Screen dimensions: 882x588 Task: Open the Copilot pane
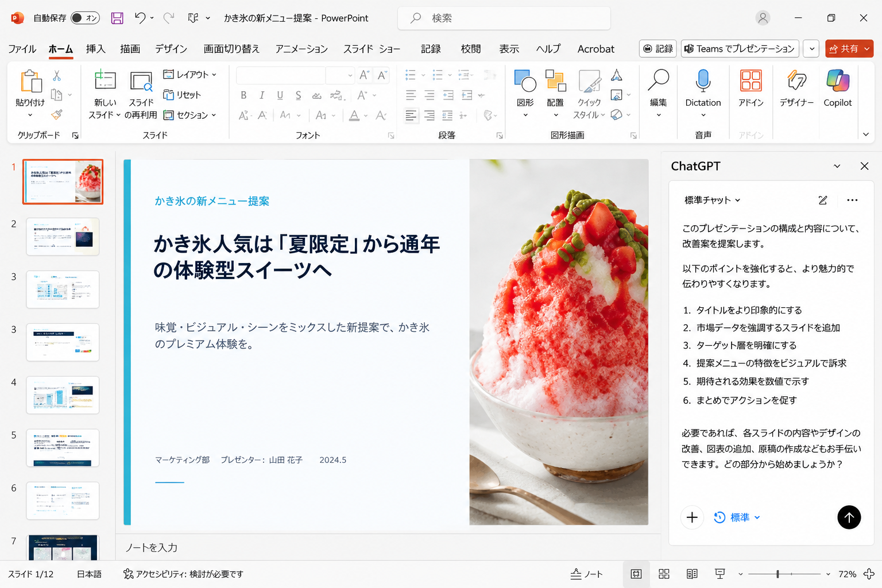[x=838, y=88]
